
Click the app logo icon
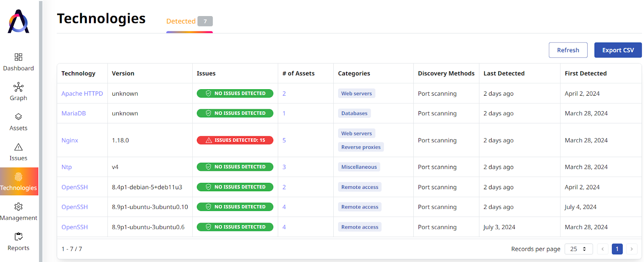[19, 21]
